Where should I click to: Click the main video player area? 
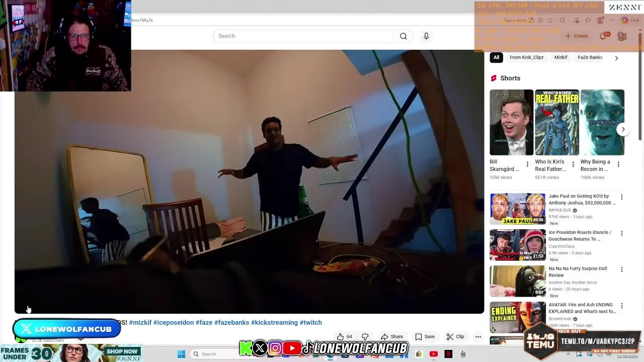tap(249, 182)
